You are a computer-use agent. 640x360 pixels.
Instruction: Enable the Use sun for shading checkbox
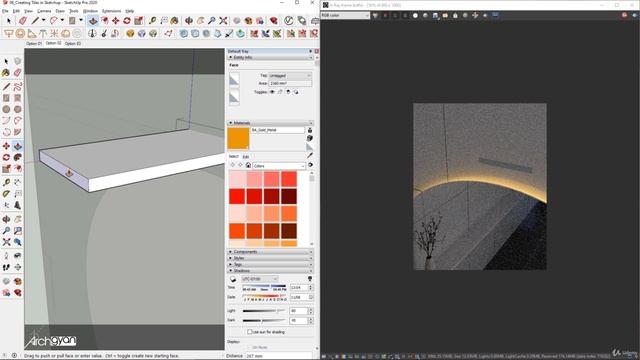pos(249,332)
